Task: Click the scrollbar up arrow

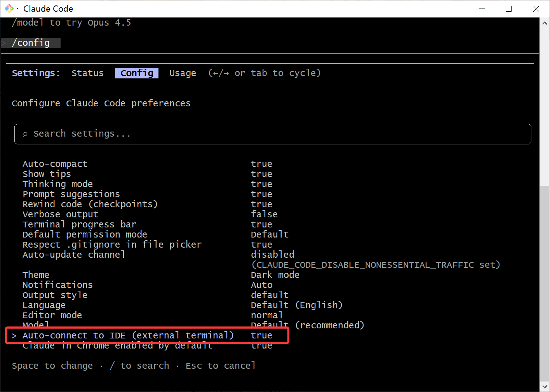Action: tap(545, 23)
